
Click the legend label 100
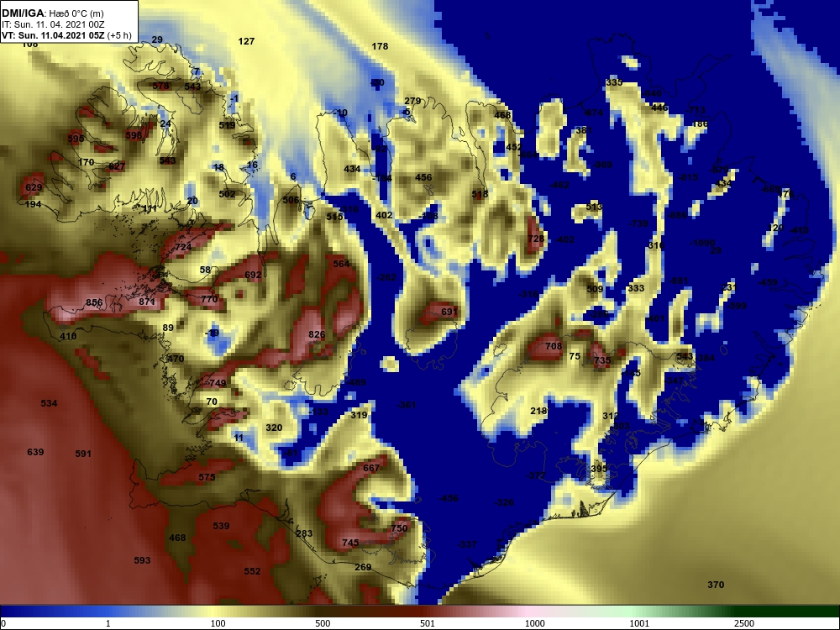pos(218,623)
